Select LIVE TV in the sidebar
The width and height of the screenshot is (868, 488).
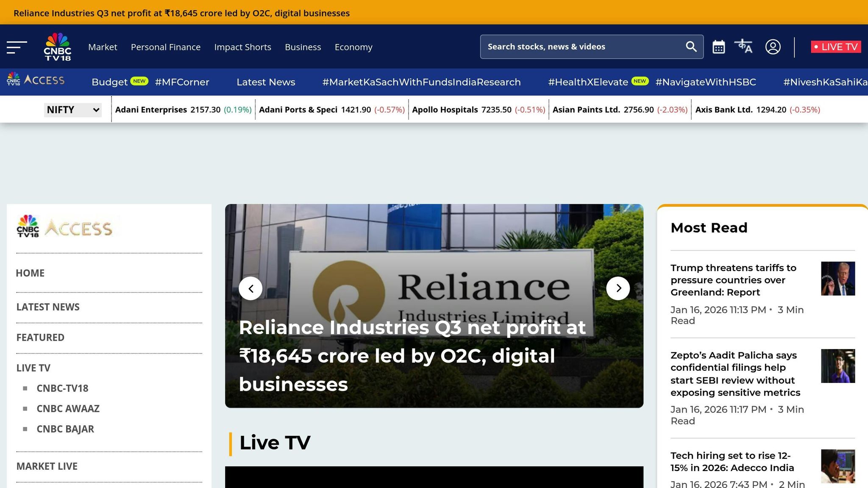33,368
